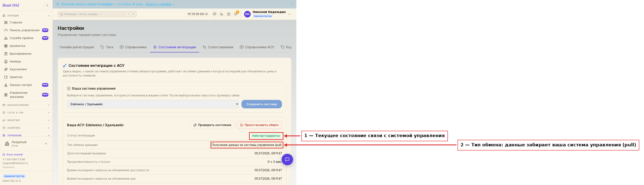Click the Администратор badge in the sidebar footer
This screenshot has width=644, height=185.
14,176
